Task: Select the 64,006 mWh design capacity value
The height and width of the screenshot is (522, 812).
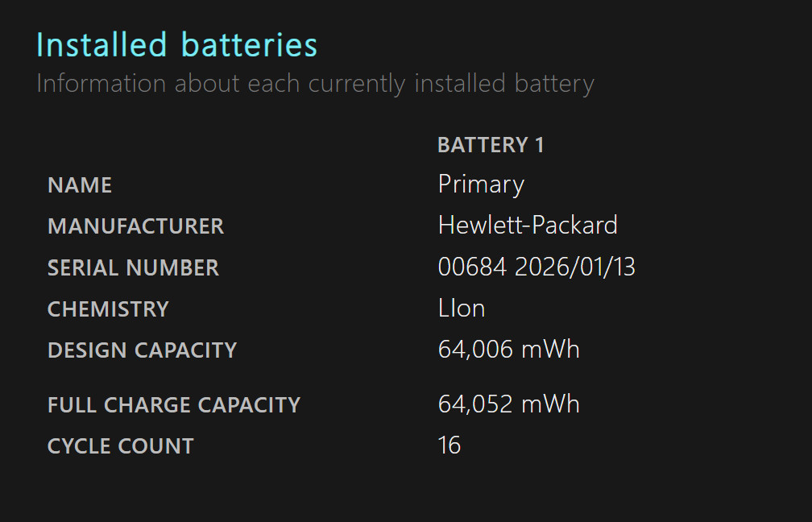Action: (508, 350)
